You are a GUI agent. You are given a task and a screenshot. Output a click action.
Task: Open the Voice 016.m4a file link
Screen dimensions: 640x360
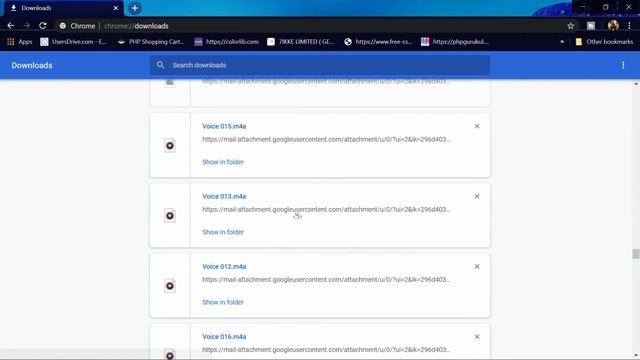coord(224,337)
